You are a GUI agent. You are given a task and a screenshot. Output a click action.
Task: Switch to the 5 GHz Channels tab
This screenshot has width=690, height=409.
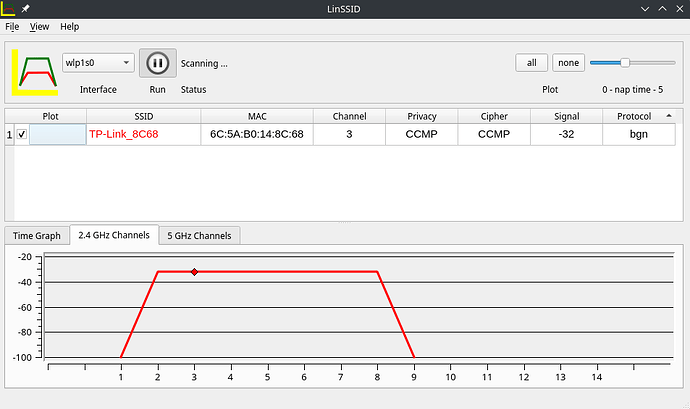(199, 236)
